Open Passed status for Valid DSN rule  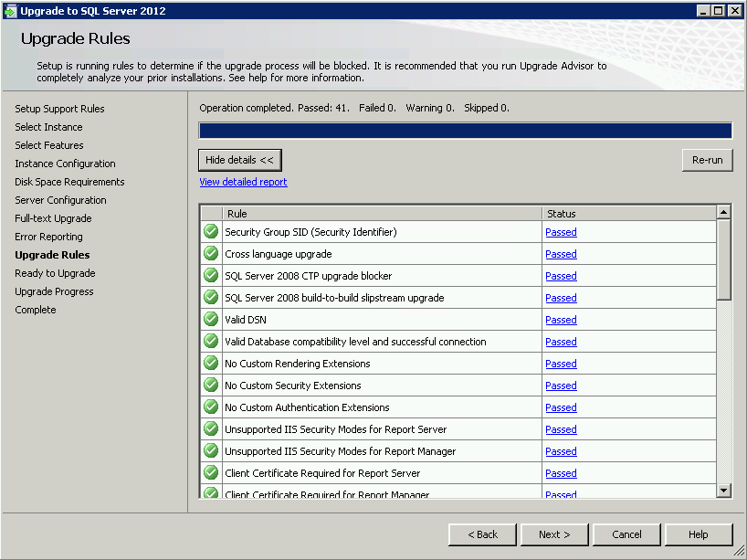[561, 320]
